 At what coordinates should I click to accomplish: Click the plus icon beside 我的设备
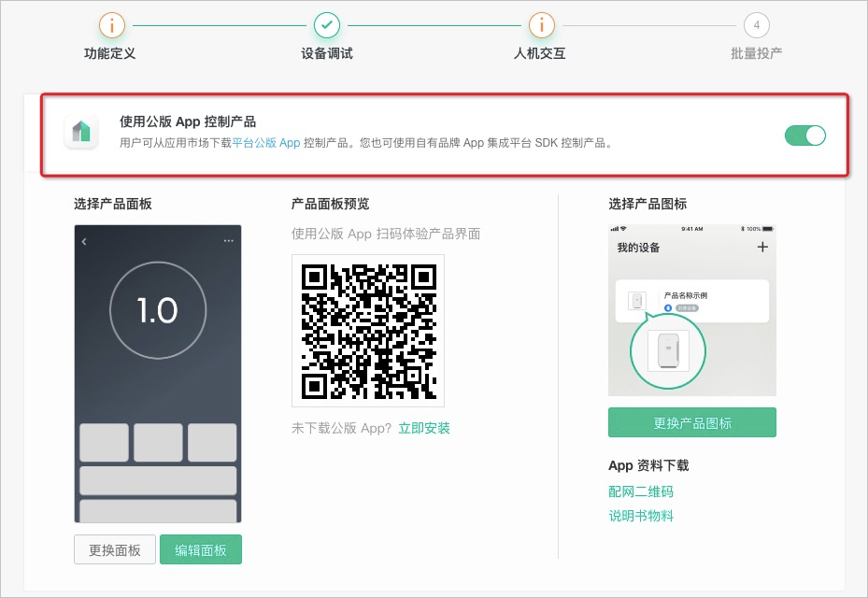[x=762, y=247]
